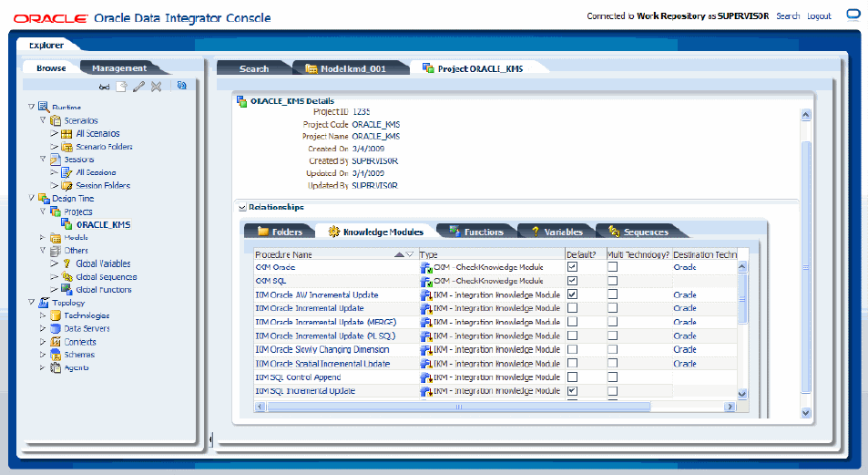Click the Global Sequences icon
The height and width of the screenshot is (475, 868).
tap(67, 276)
